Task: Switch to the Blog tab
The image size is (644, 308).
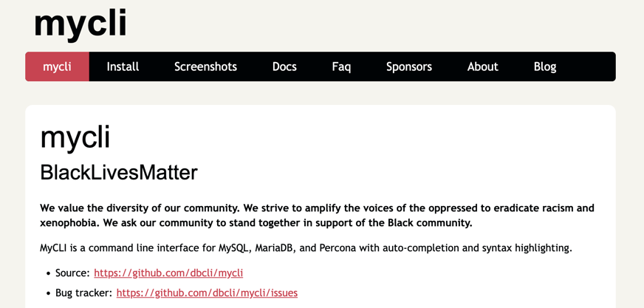Action: pos(545,66)
